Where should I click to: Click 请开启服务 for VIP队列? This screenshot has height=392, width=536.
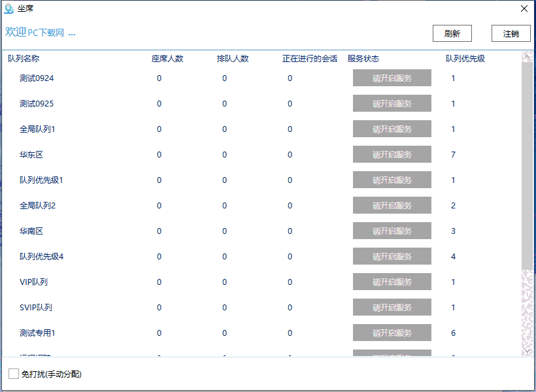click(x=392, y=282)
